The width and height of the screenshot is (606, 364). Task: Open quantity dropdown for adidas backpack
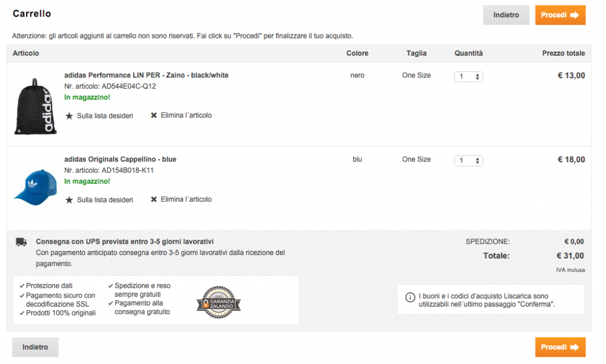click(469, 76)
